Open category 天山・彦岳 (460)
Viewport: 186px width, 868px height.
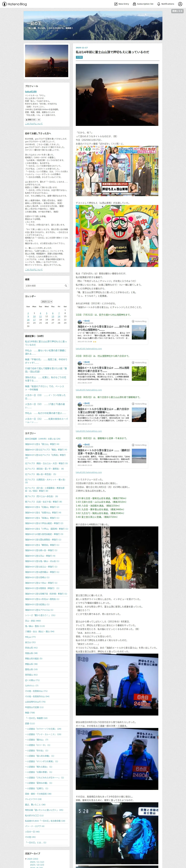click(x=33, y=621)
